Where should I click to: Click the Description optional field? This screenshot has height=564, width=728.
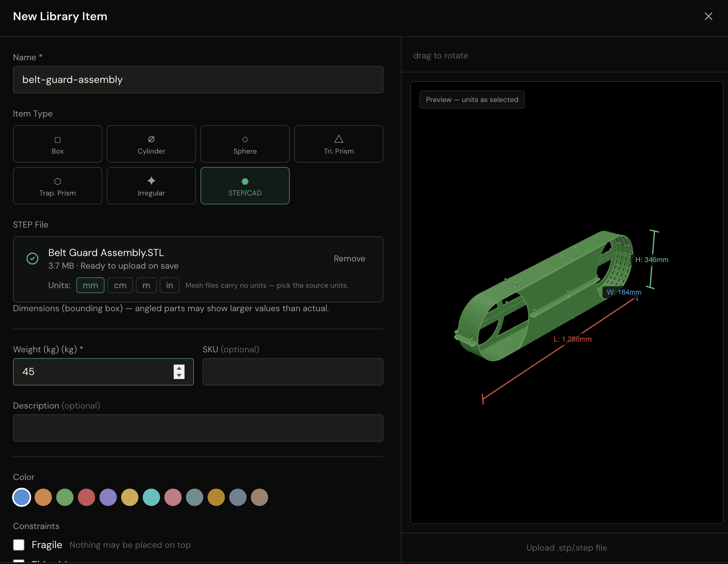(198, 428)
